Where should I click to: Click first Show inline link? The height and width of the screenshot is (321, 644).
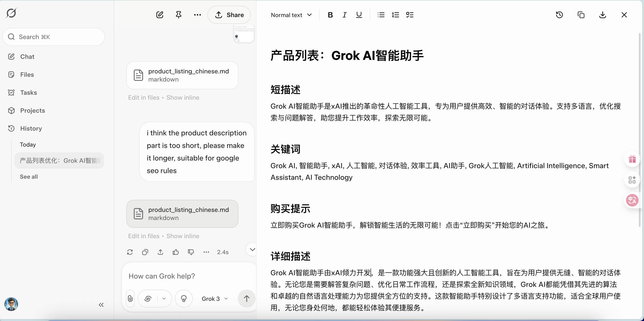click(183, 98)
